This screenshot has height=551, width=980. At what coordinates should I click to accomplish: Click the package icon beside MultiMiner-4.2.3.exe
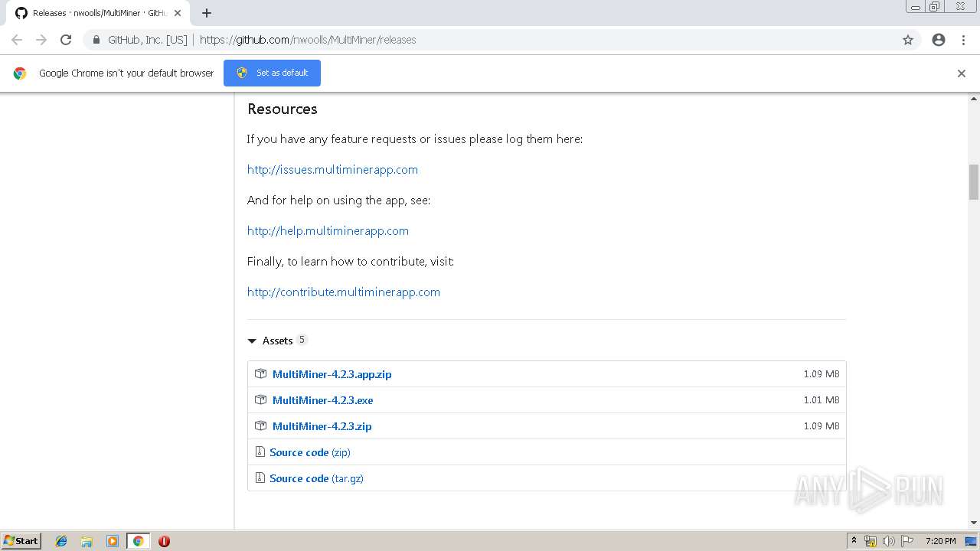pyautogui.click(x=260, y=400)
